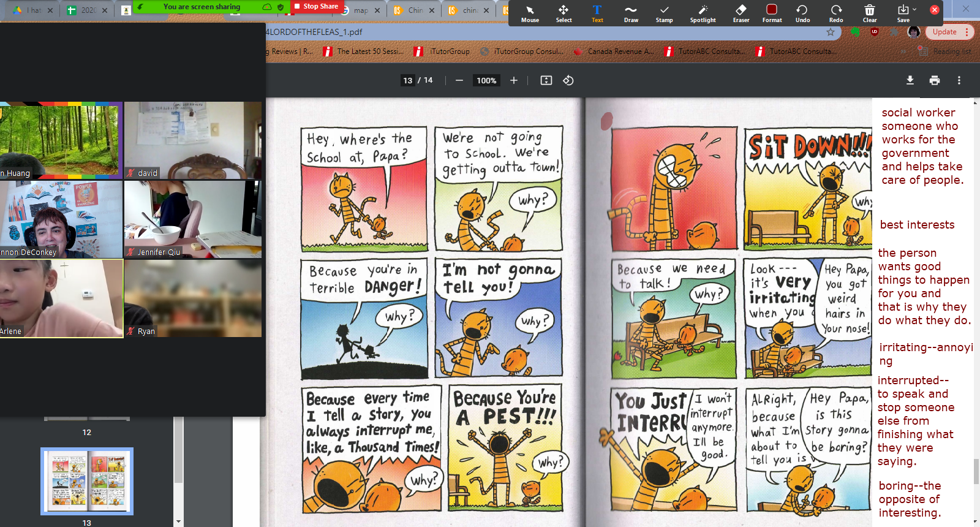This screenshot has width=980, height=527.
Task: Select Ryan's video tile in Zoom
Action: 193,298
